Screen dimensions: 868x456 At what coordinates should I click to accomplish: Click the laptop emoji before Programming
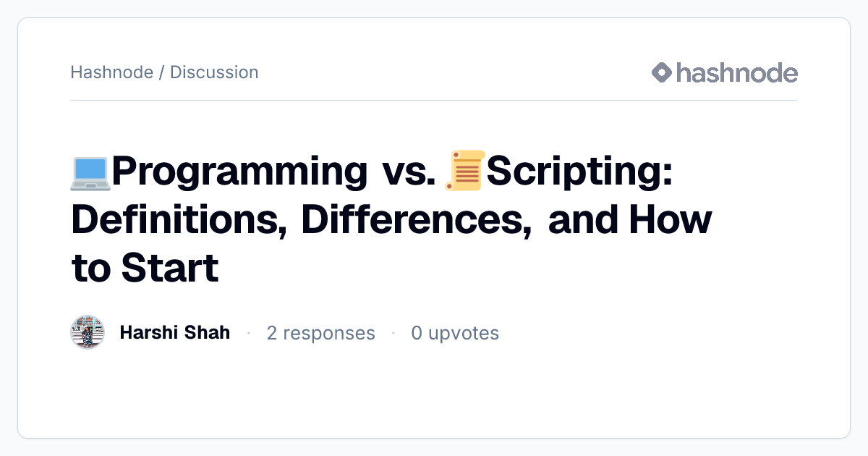coord(90,172)
